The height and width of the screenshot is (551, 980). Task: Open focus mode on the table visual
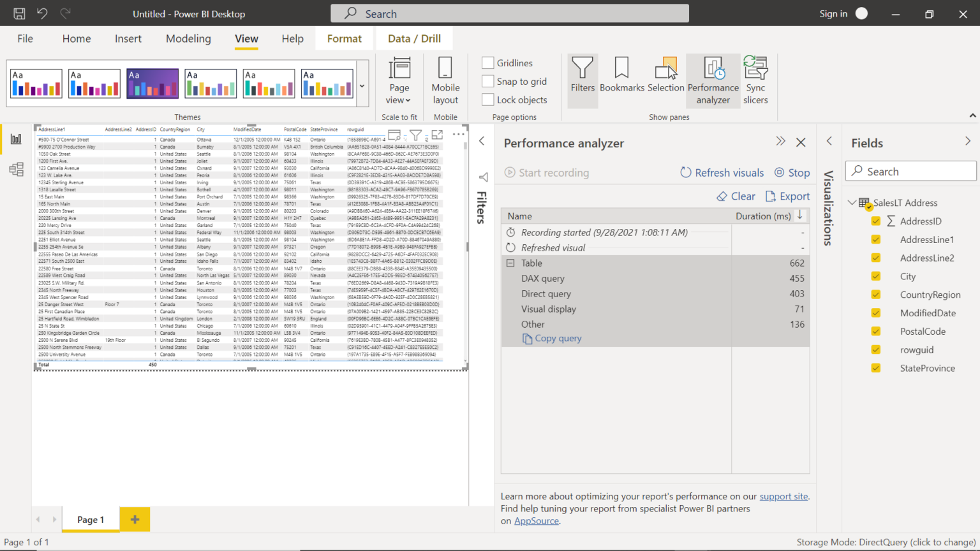coord(437,135)
